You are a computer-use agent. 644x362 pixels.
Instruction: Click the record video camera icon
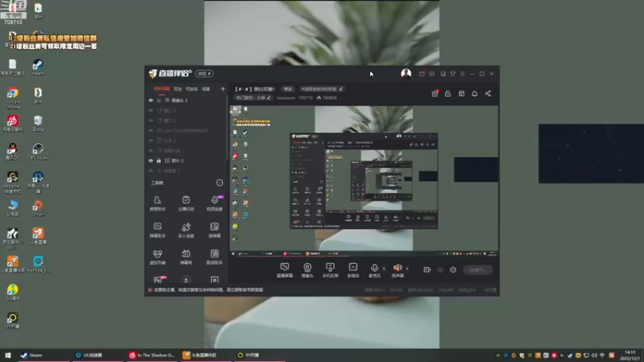pos(427,269)
